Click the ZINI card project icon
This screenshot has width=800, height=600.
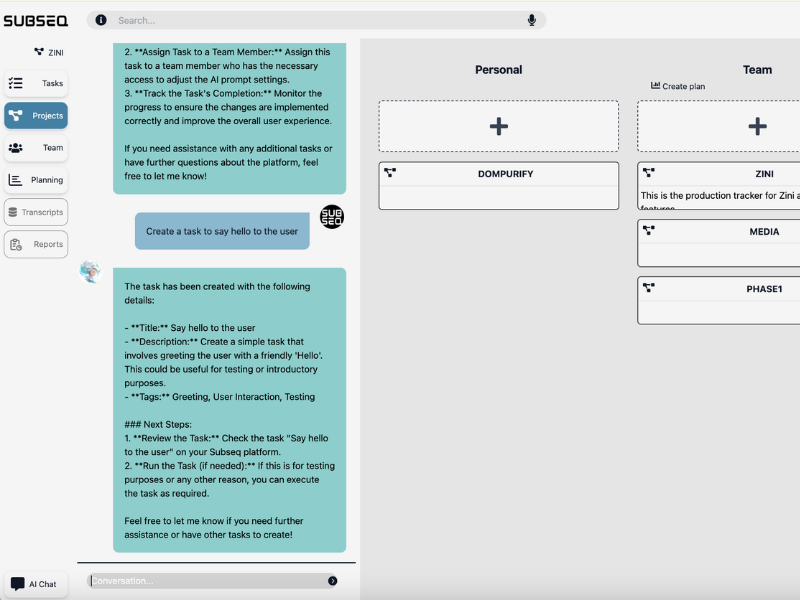coord(648,172)
